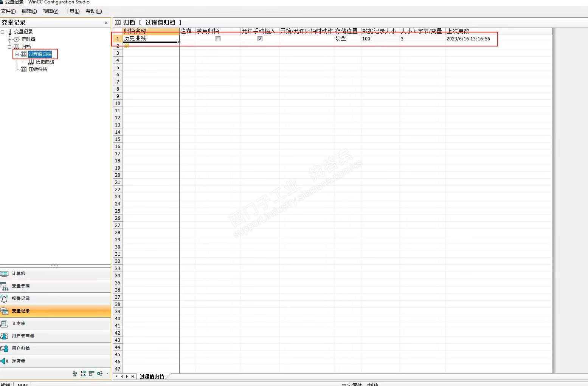Click the small gear-with-nodes icon below the navigation bar

[x=100, y=374]
